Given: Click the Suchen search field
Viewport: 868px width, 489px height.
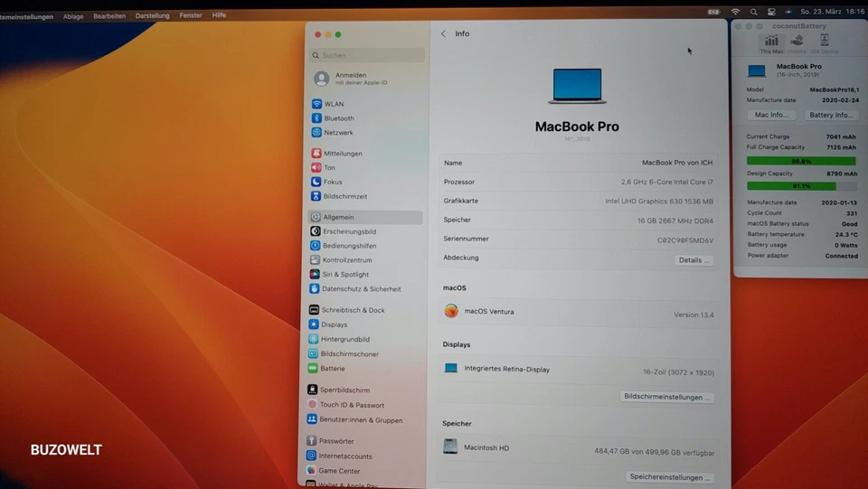Looking at the screenshot, I should coord(367,55).
